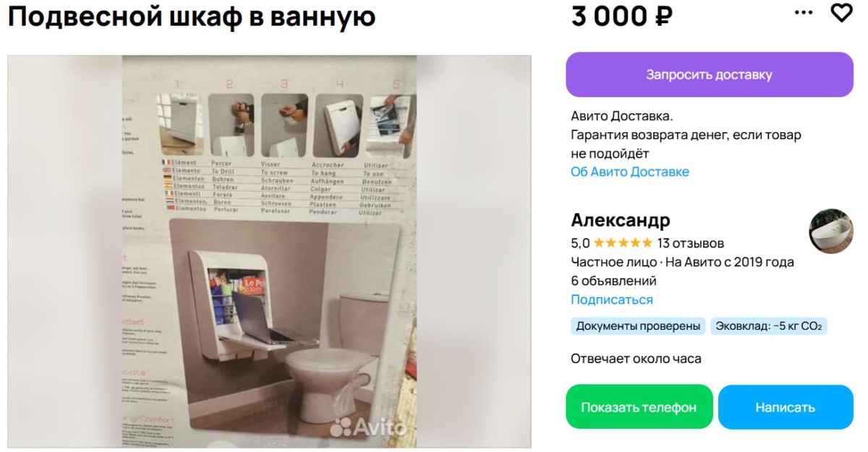Subscribe to seller via Подписаться link
This screenshot has height=452, width=868.
point(612,299)
